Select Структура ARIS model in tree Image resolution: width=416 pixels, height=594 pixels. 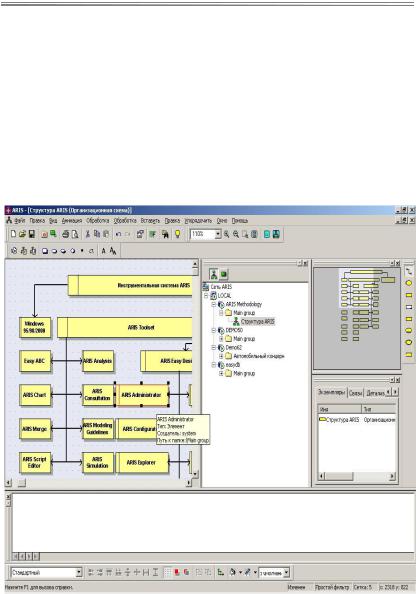257,322
